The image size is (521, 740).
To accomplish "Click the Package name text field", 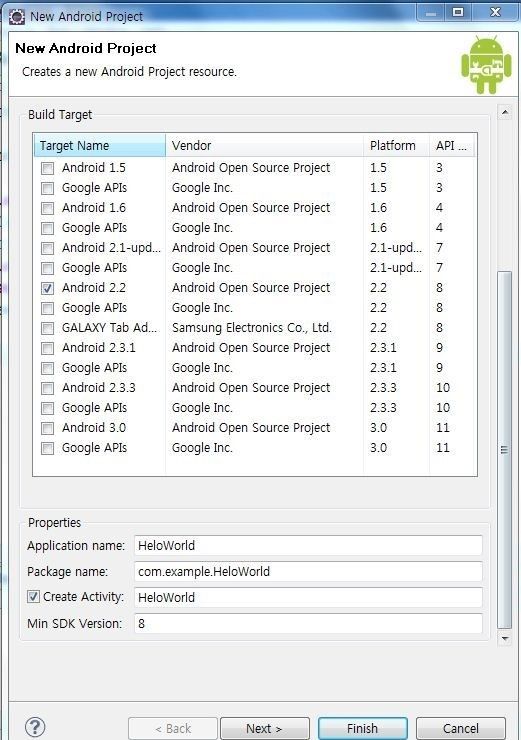I will (x=308, y=572).
